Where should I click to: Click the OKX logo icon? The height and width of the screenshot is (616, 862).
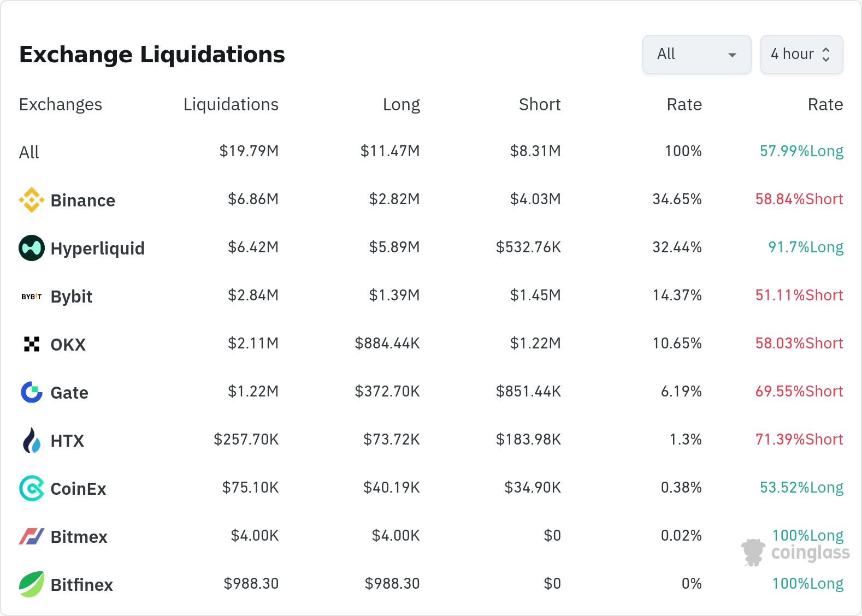pyautogui.click(x=32, y=344)
